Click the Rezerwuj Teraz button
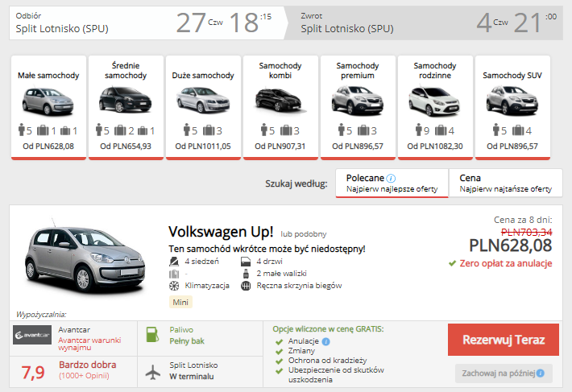The width and height of the screenshot is (572, 392). click(504, 340)
